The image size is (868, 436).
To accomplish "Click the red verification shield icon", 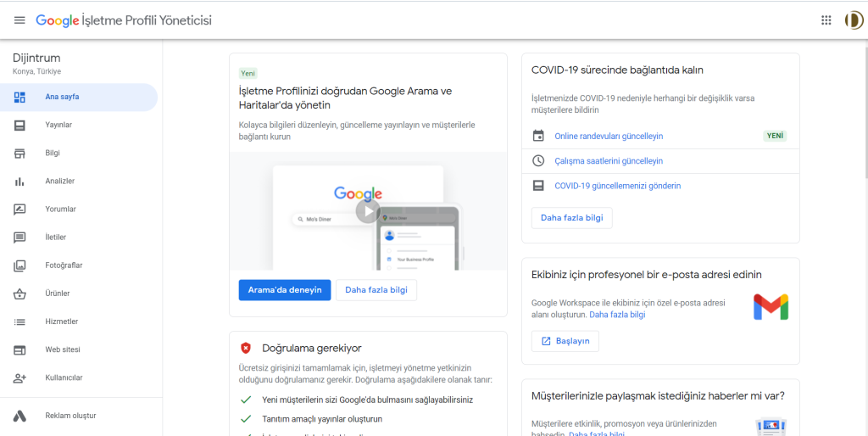I will [245, 348].
